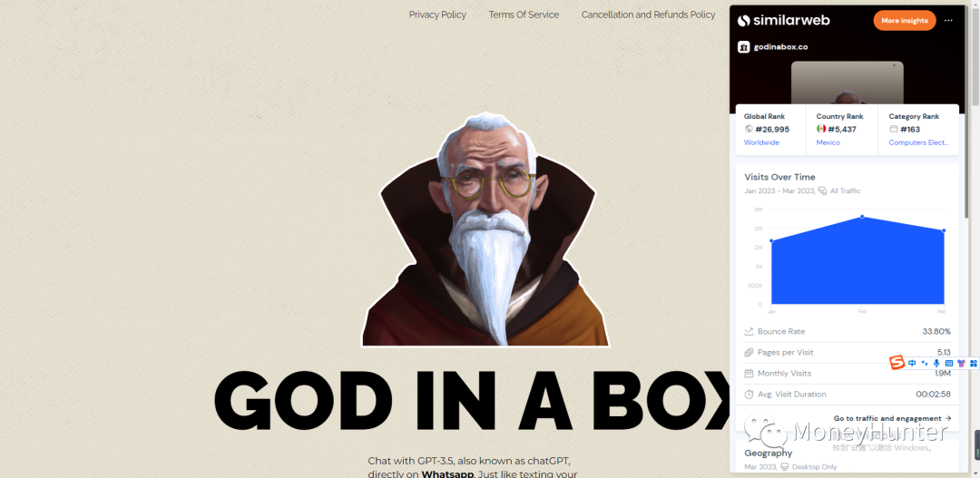Click the Avg. Visit Duration clock icon

click(749, 395)
